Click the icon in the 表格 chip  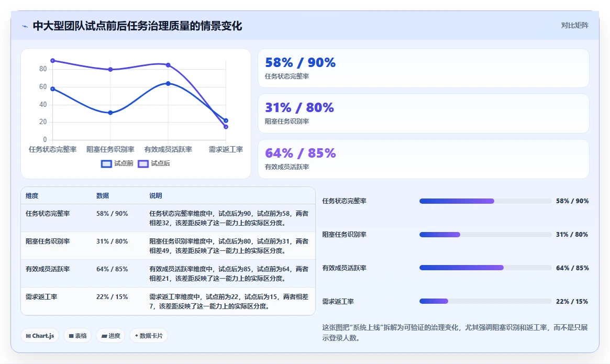71,336
